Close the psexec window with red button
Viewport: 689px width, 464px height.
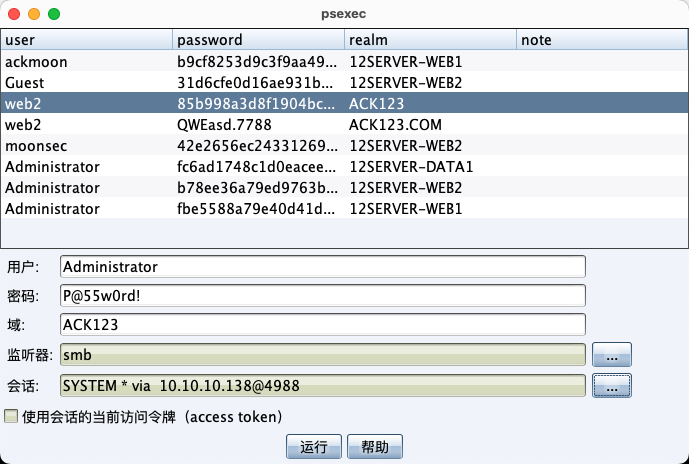point(14,14)
